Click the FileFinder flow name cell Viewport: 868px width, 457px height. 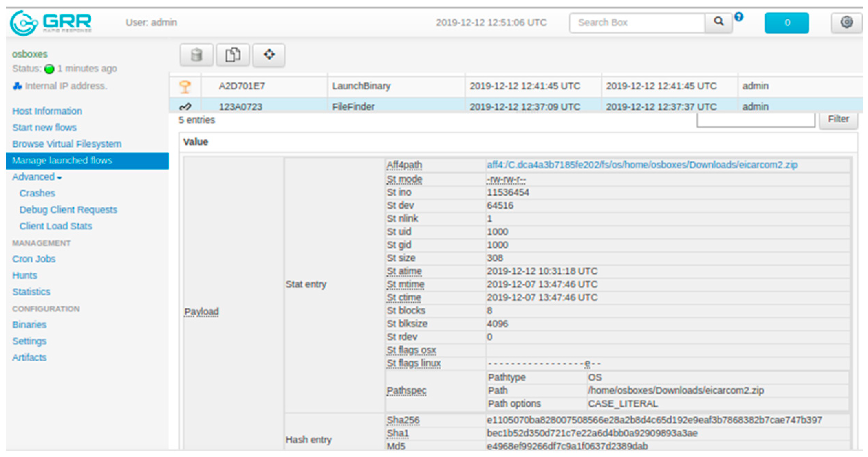coord(353,107)
